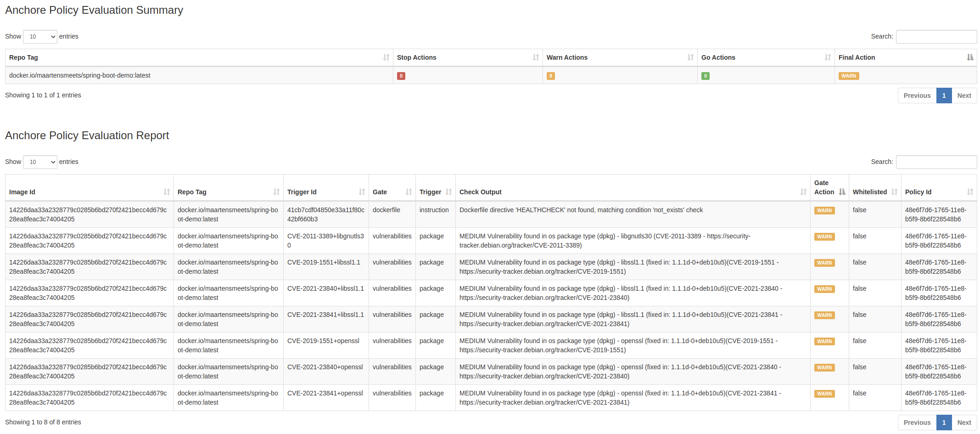Open the entries-per-page dropdown in the summary table

(39, 36)
